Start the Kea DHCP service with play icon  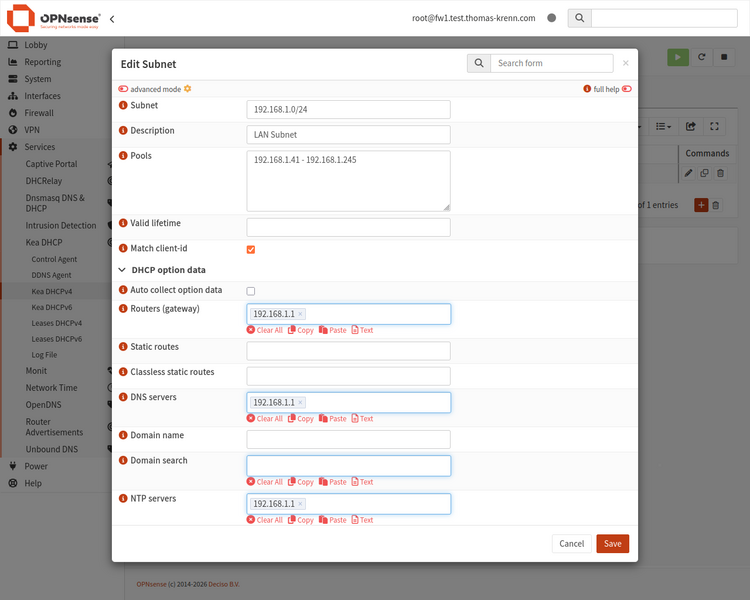[678, 57]
